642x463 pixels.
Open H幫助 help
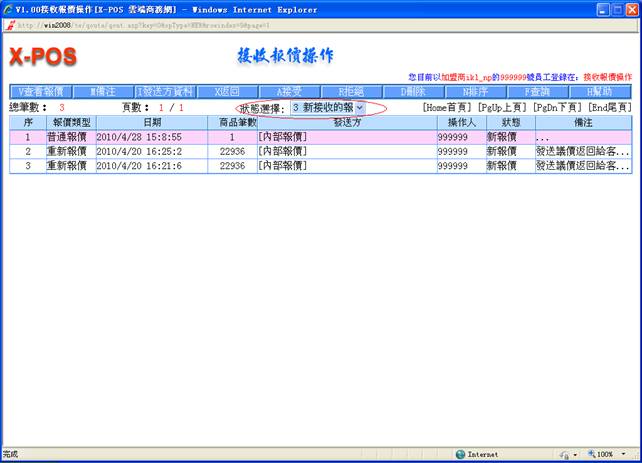coord(599,91)
